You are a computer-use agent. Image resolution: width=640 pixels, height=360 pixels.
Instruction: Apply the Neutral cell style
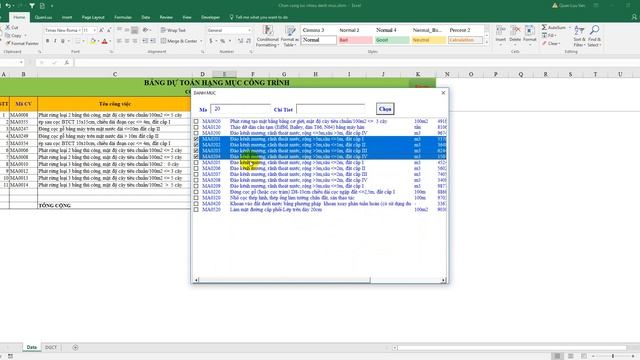(429, 40)
